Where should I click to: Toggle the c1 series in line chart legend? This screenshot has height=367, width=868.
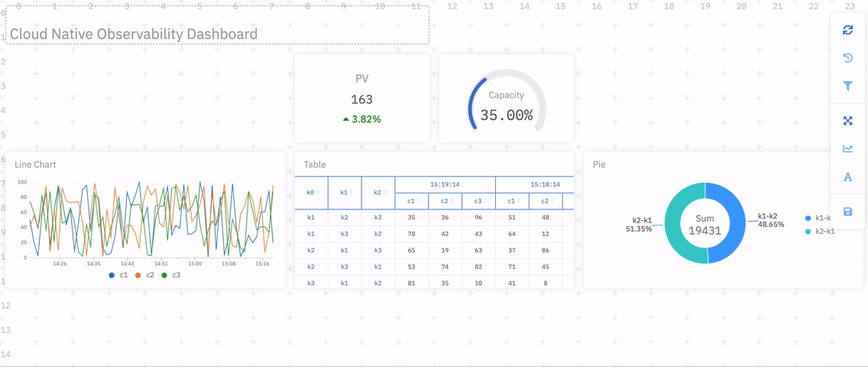click(119, 275)
